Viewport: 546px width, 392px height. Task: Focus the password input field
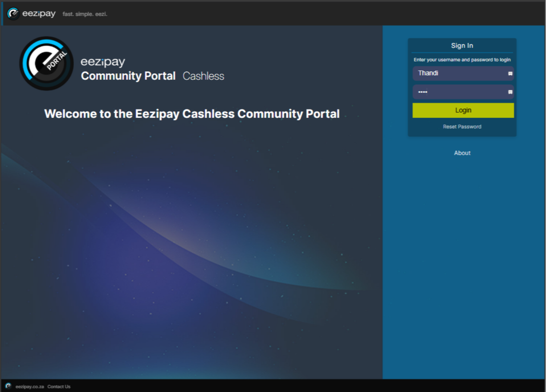click(463, 92)
